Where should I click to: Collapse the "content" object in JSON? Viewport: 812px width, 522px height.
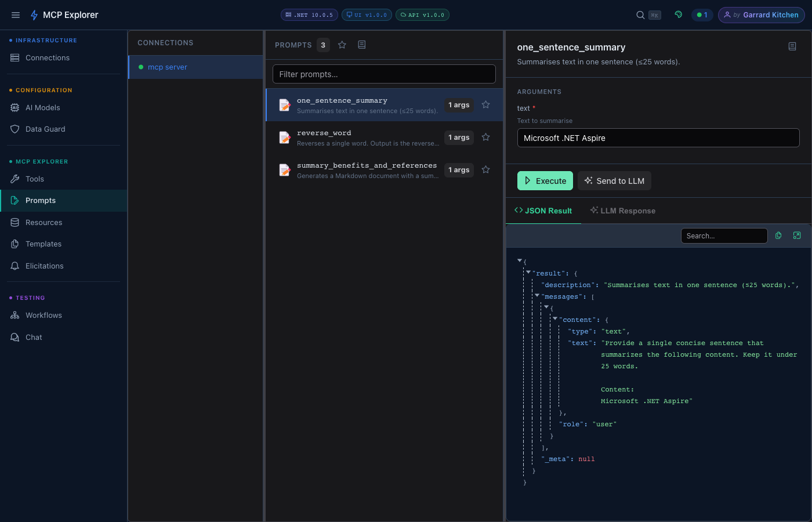point(555,318)
